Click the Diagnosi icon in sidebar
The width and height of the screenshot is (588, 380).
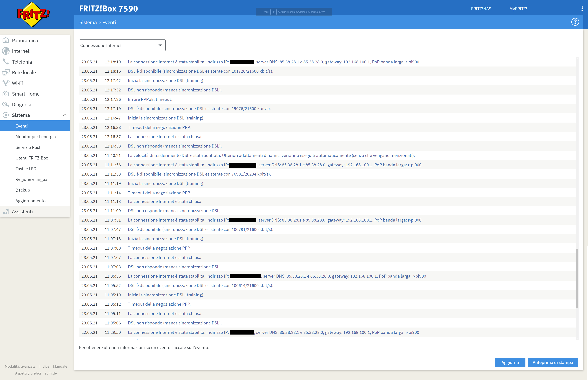(6, 104)
